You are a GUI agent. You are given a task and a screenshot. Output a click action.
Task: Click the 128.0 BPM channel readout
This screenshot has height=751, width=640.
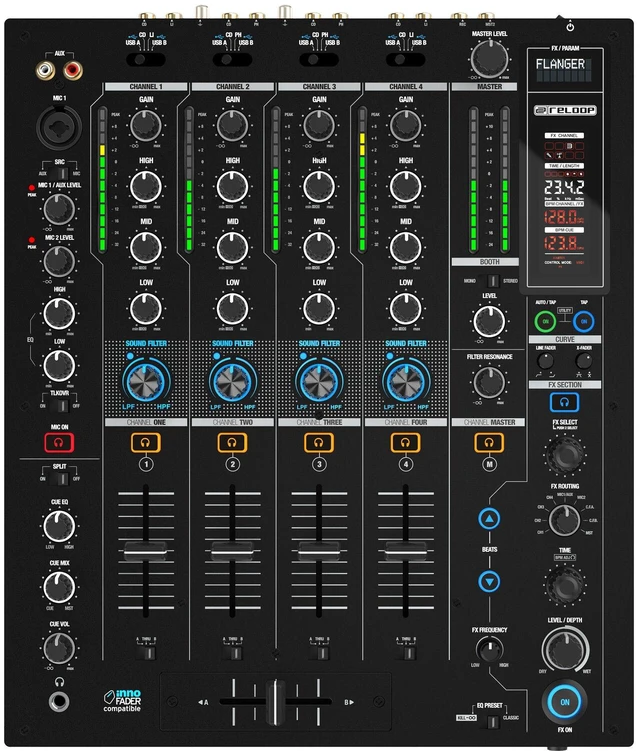point(563,217)
